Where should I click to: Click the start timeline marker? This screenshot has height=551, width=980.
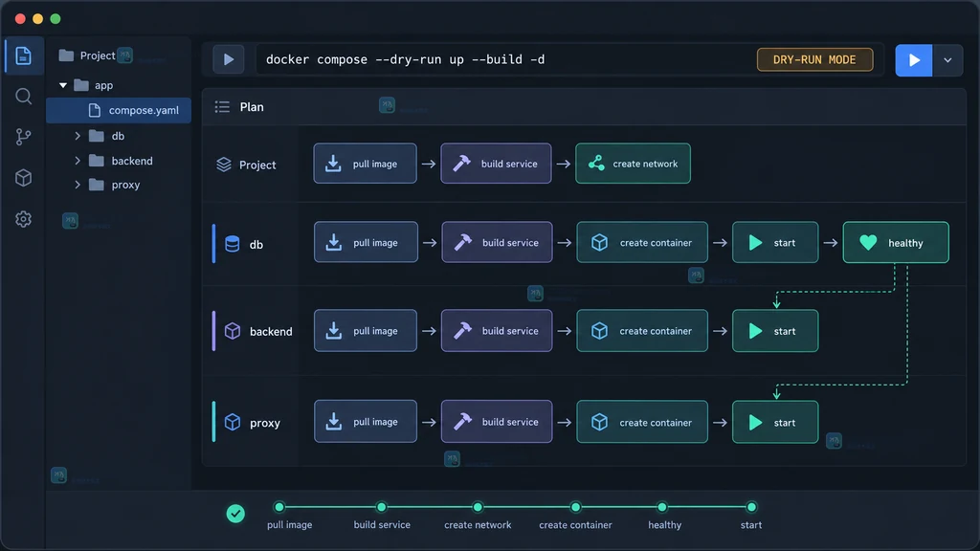pyautogui.click(x=751, y=507)
